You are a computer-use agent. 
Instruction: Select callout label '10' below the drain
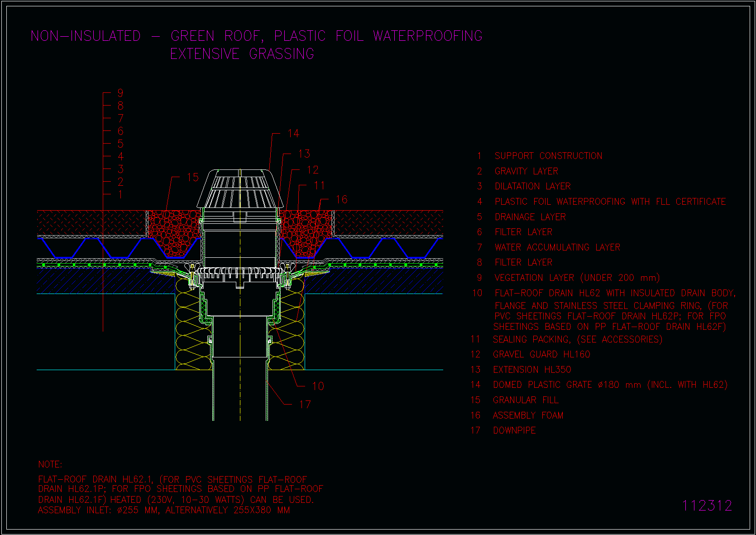coord(318,386)
